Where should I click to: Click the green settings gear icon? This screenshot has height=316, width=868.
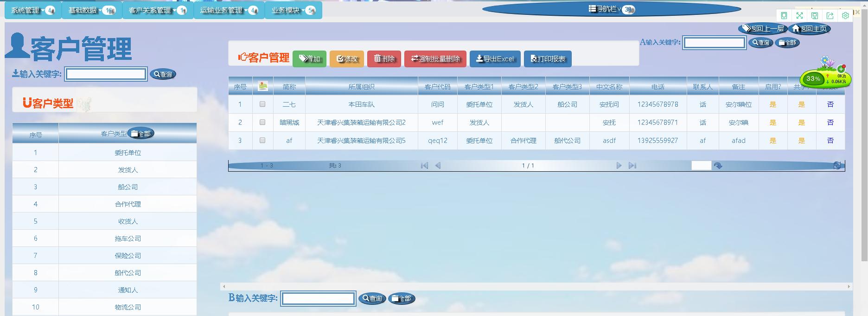pyautogui.click(x=845, y=15)
